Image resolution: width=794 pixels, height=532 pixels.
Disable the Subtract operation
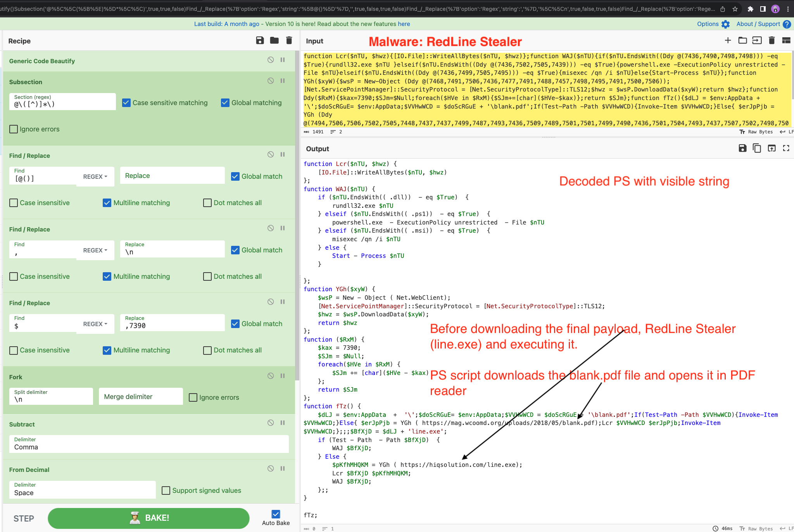point(271,423)
